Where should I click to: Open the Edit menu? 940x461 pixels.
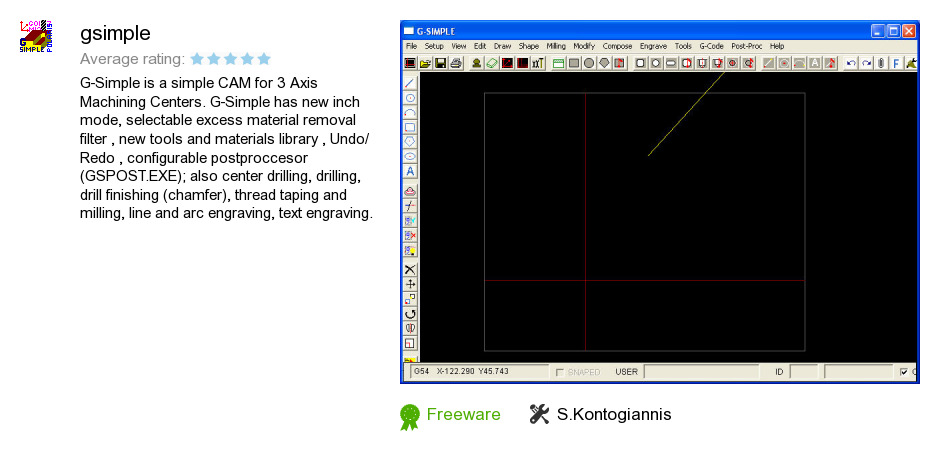point(480,46)
